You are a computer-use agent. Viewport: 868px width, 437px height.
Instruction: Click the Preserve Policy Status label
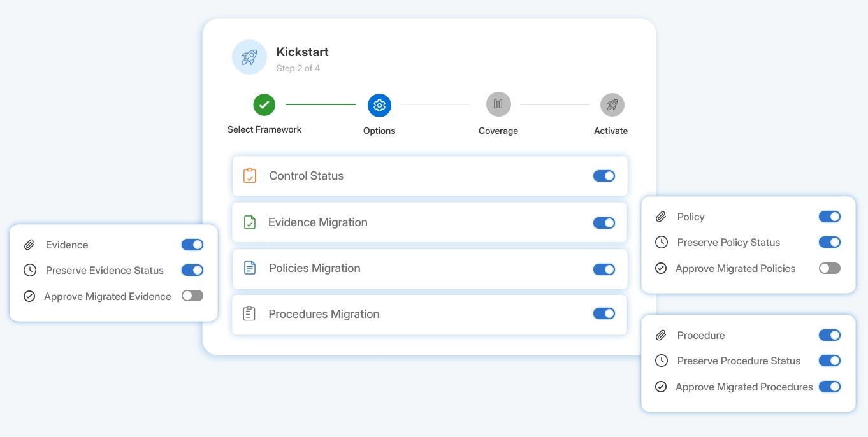(x=728, y=242)
